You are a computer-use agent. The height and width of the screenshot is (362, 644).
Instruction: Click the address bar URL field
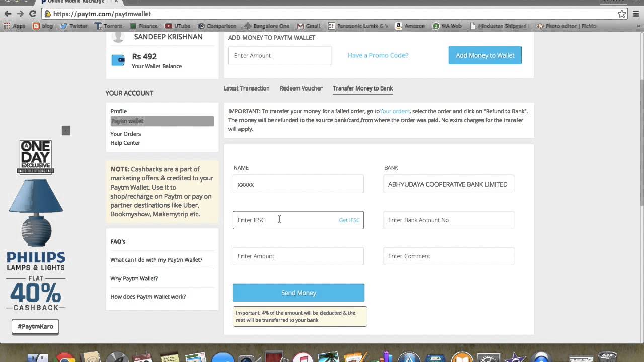click(327, 14)
